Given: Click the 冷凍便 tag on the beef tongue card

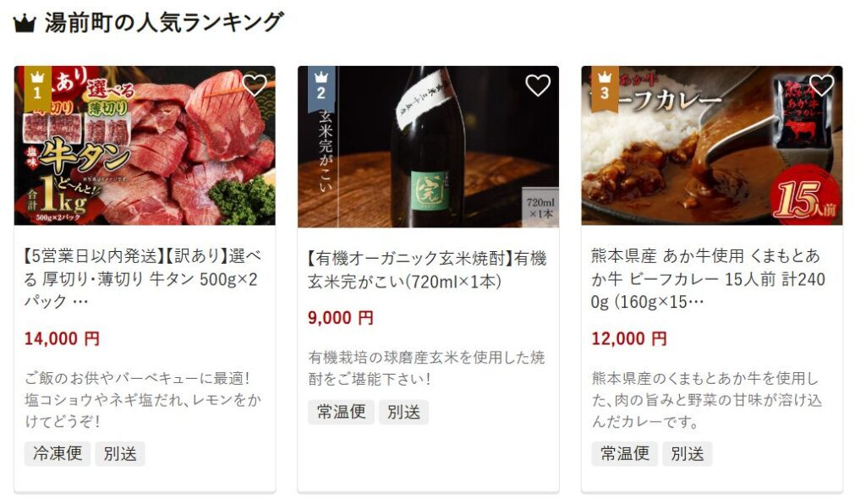Looking at the screenshot, I should [x=58, y=454].
